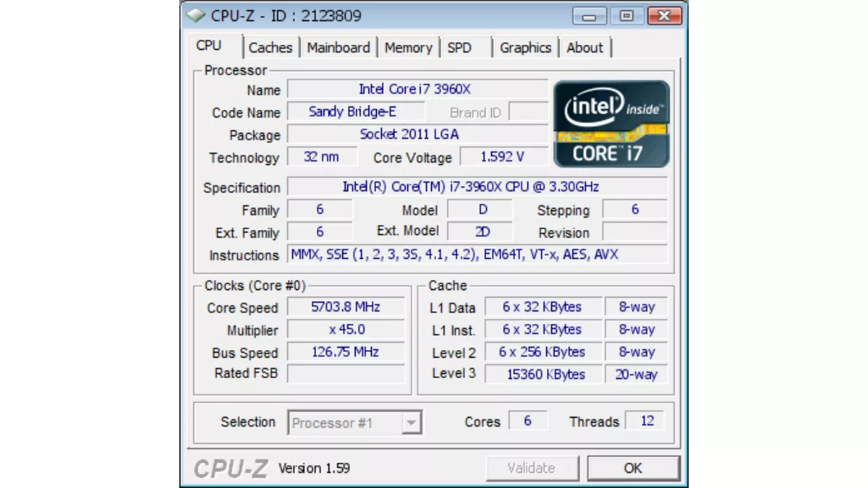
Task: Open the About tab
Action: (x=584, y=48)
